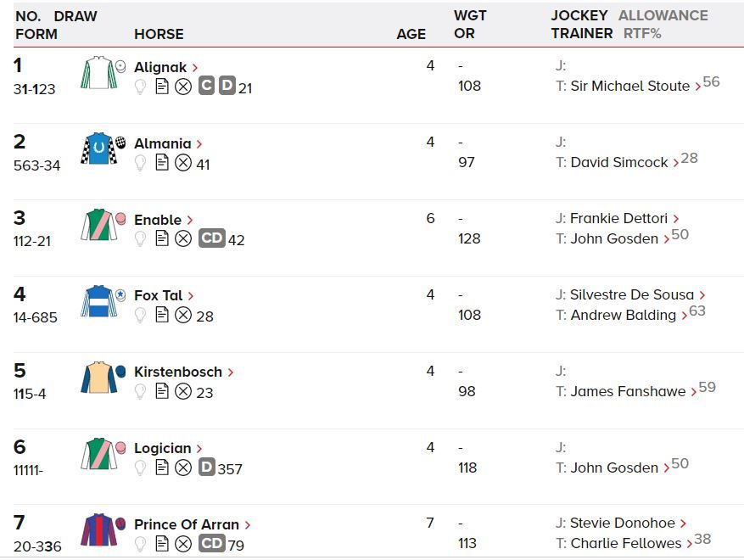Viewport: 744px width, 560px height.
Task: Open the document icon under Kirstenbosch
Action: click(x=162, y=392)
